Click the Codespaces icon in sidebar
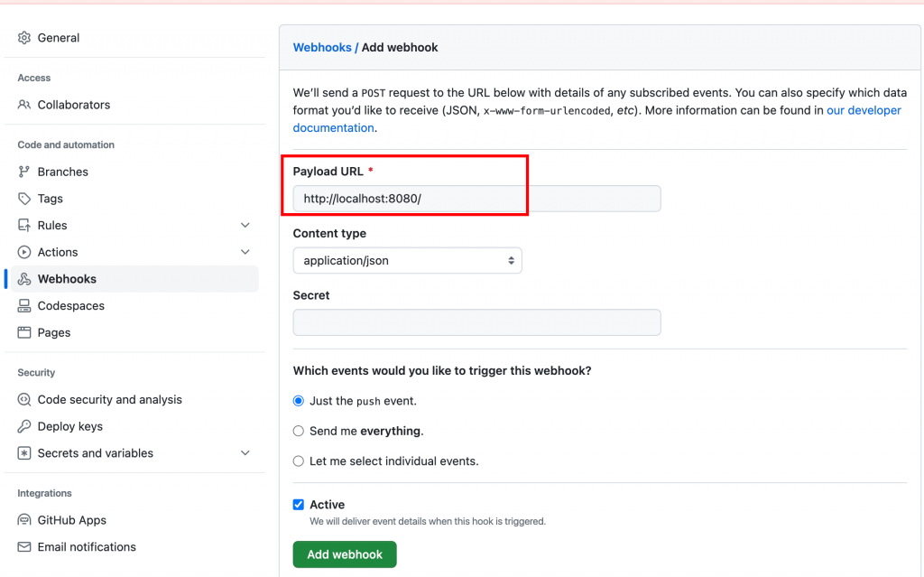924x577 pixels. (x=24, y=306)
